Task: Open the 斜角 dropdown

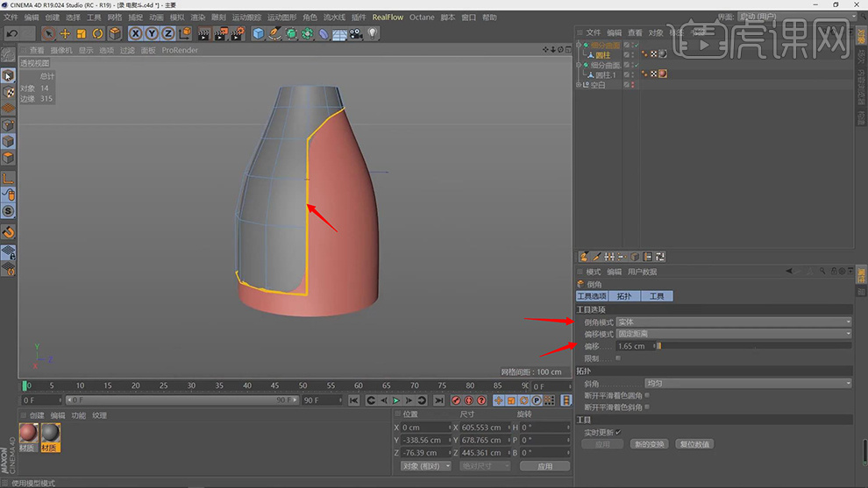Action: [746, 383]
